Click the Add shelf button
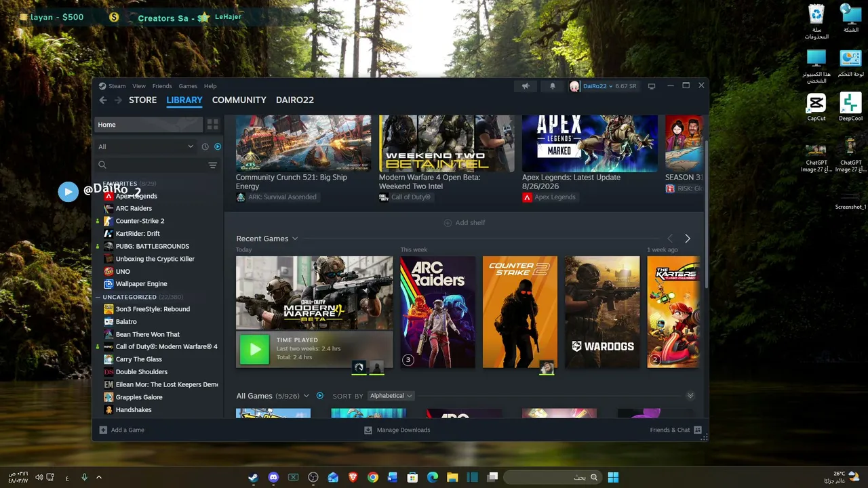Viewport: 868px width, 488px height. tap(465, 222)
